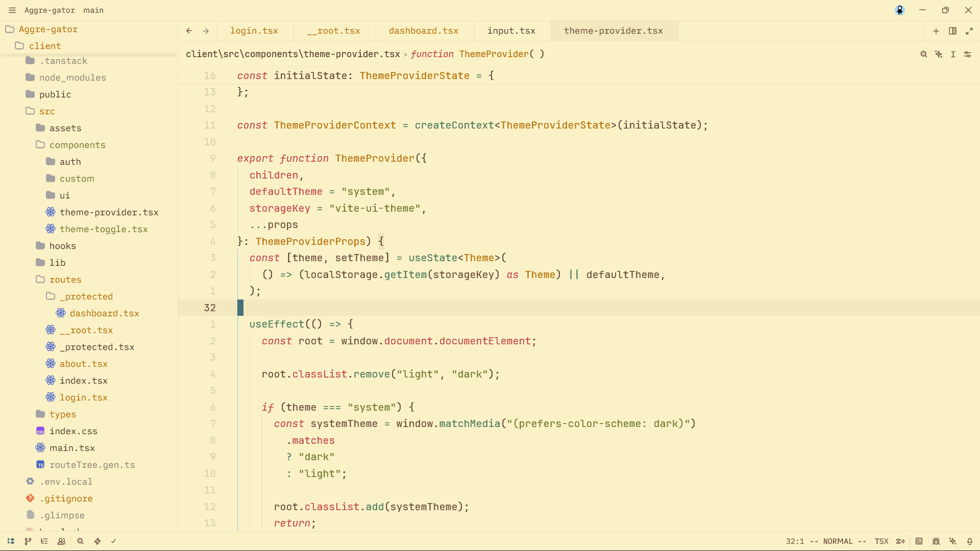Click the text selection cursor icon in toolbar
Viewport: 980px width, 551px height.
[953, 54]
